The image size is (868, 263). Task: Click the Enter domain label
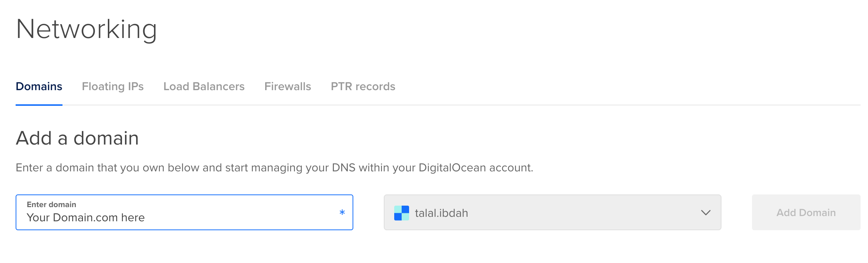(x=51, y=204)
